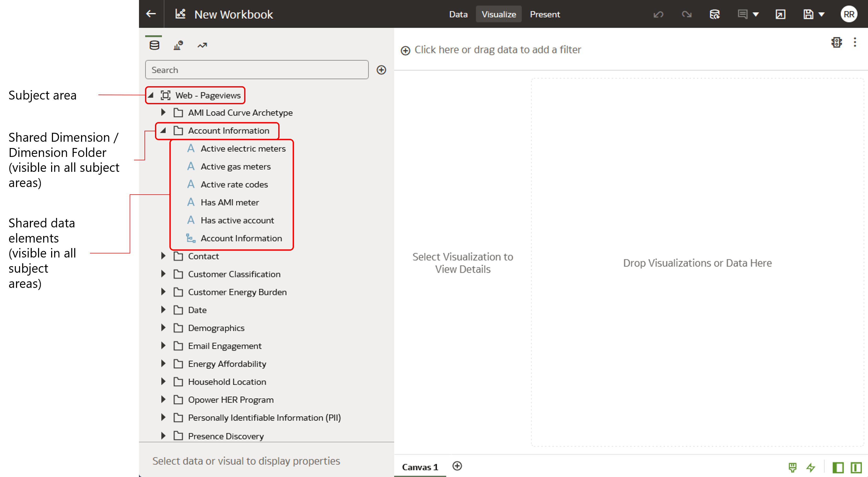Select the Redo icon
This screenshot has height=477, width=868.
(x=687, y=14)
